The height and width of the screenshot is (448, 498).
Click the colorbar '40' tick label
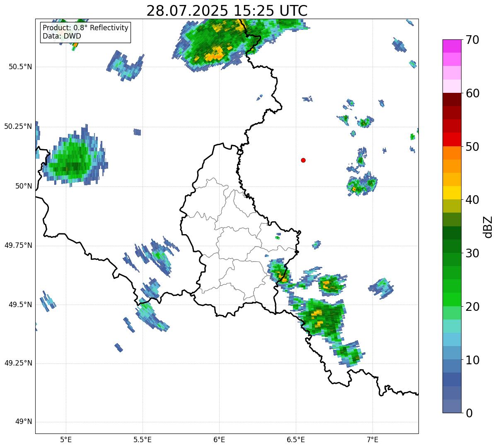(x=472, y=200)
